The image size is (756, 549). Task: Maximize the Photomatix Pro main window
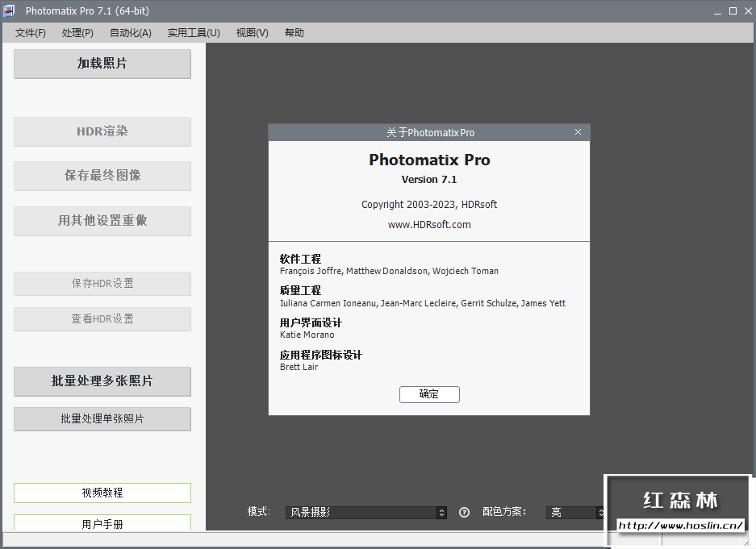click(x=733, y=11)
